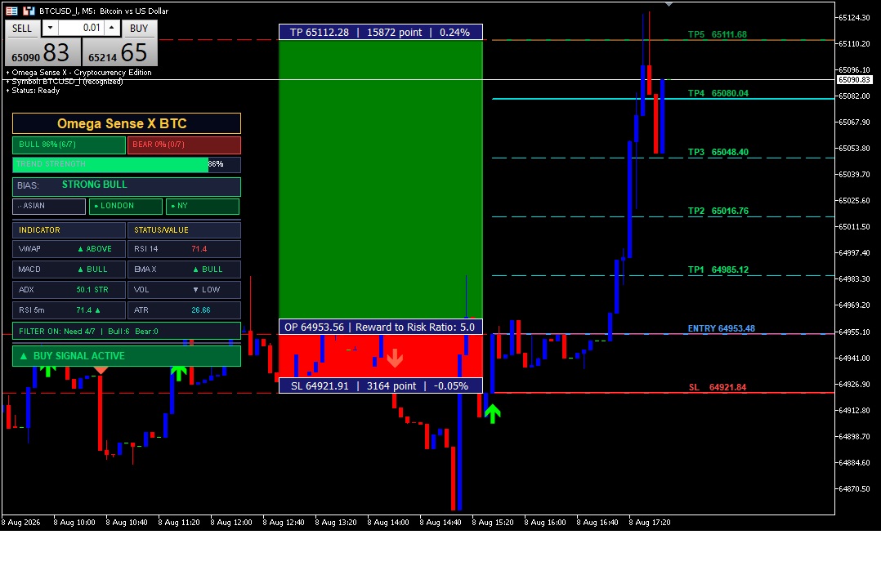Click the Omega Sense X - Cryptocurrency Edition text

pyautogui.click(x=78, y=73)
